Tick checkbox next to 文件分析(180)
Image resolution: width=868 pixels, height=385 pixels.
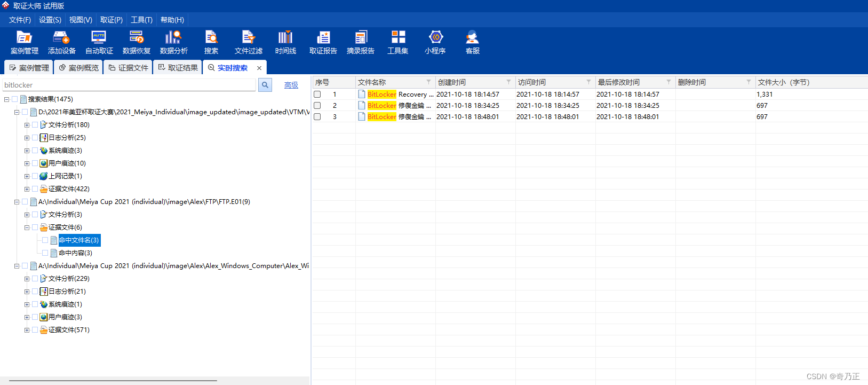coord(35,124)
